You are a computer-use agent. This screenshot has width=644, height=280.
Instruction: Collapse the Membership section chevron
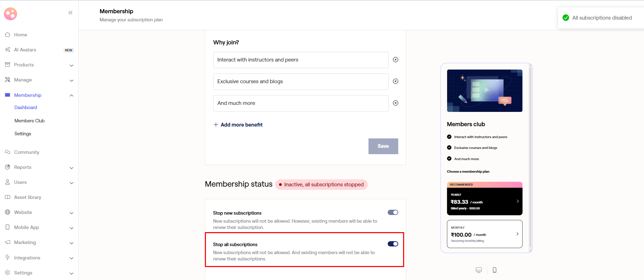(71, 95)
